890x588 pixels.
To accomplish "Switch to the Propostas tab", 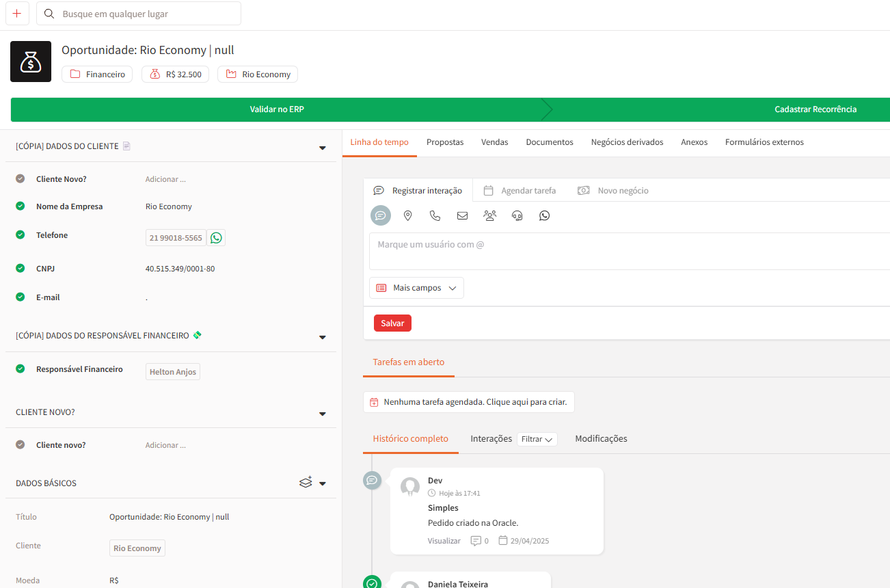I will tap(445, 142).
